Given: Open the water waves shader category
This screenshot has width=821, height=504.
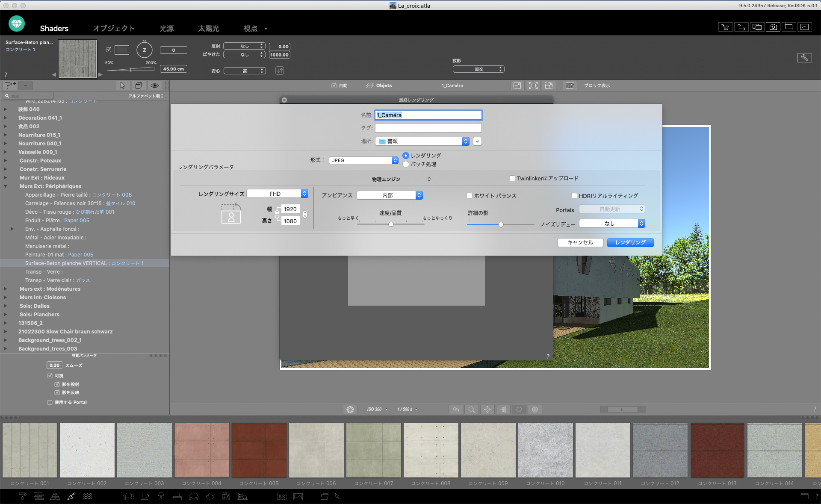Looking at the screenshot, I should tap(87, 496).
